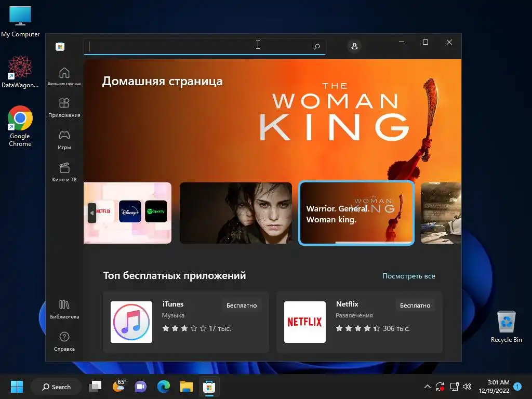Click Бесплатно button for Netflix
This screenshot has width=532, height=399.
pos(415,305)
